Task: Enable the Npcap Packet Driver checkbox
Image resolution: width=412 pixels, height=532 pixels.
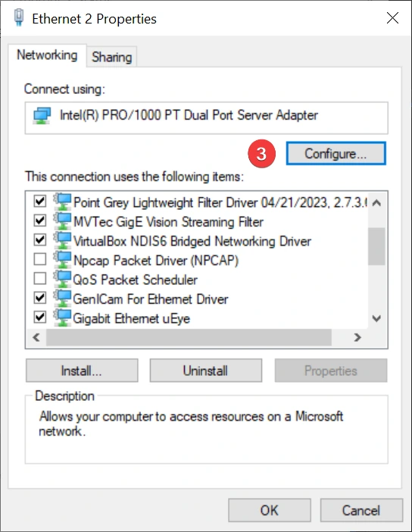Action: pos(40,259)
